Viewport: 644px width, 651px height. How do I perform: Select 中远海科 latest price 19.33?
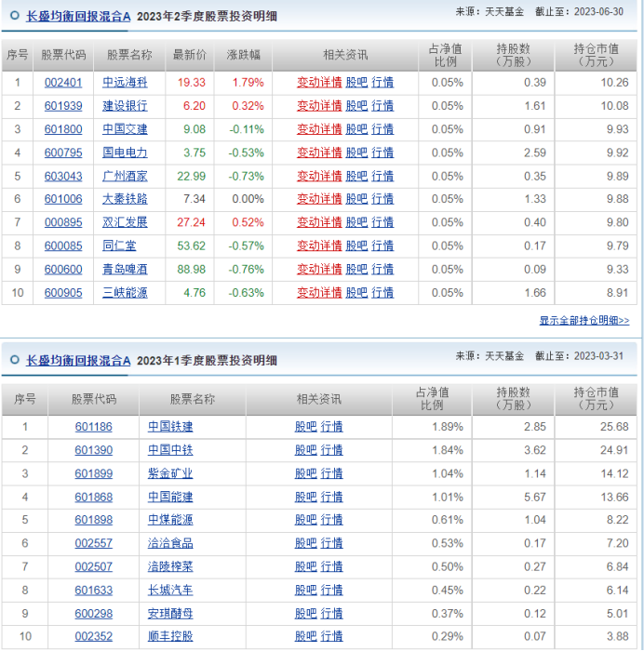pyautogui.click(x=192, y=83)
